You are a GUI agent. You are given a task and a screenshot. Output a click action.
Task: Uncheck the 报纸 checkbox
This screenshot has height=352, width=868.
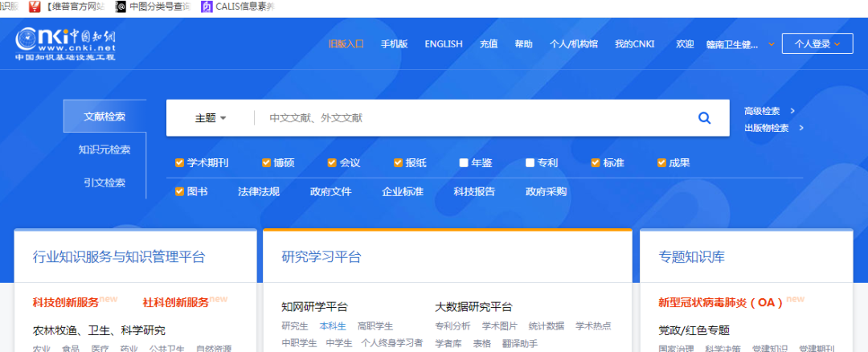[x=398, y=162]
